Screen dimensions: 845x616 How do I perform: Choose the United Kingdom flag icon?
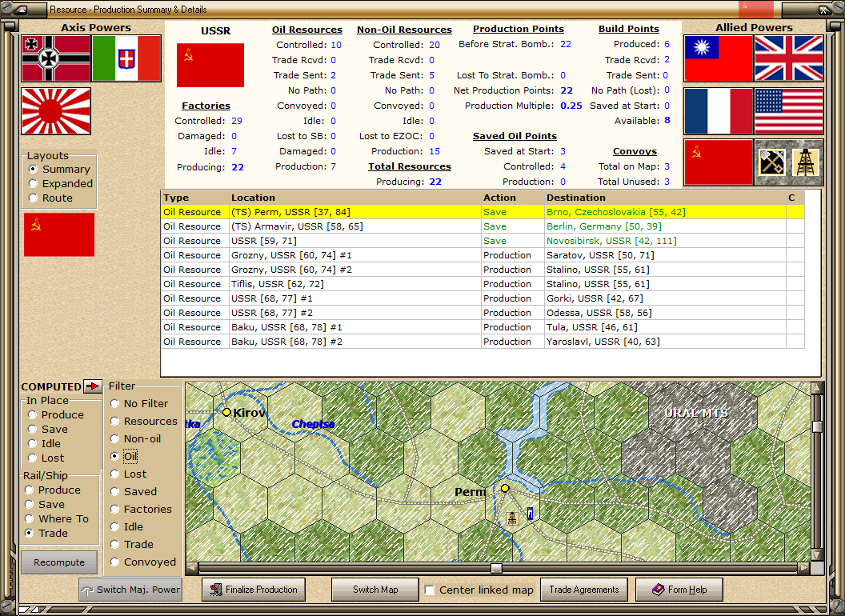pos(788,58)
